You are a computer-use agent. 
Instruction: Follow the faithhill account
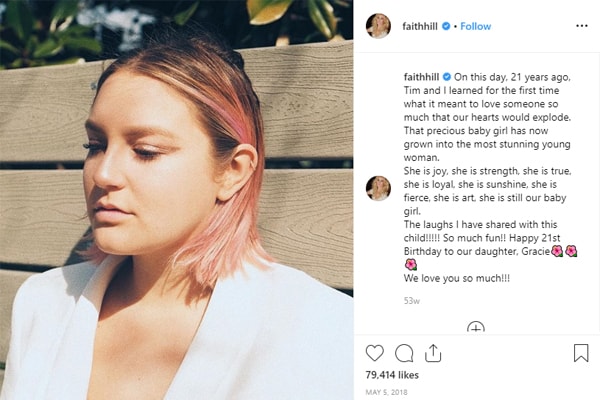point(475,26)
